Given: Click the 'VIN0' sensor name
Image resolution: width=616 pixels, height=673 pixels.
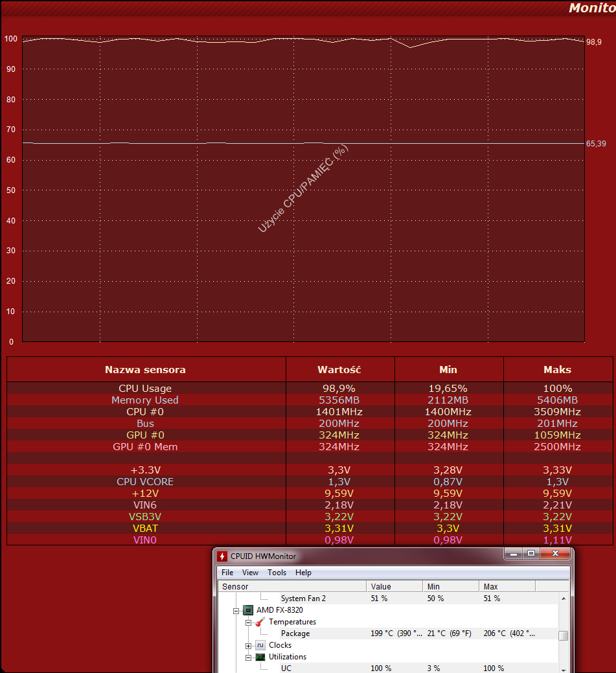Looking at the screenshot, I should click(145, 540).
